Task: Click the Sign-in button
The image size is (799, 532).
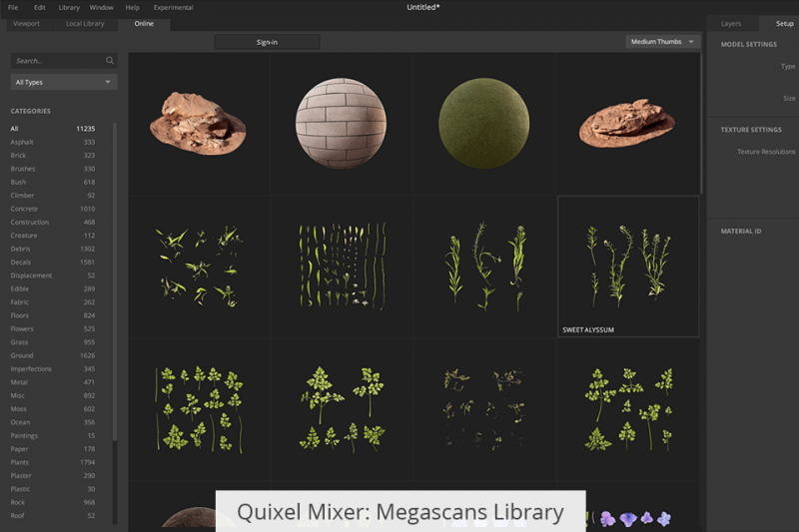Action: [267, 42]
